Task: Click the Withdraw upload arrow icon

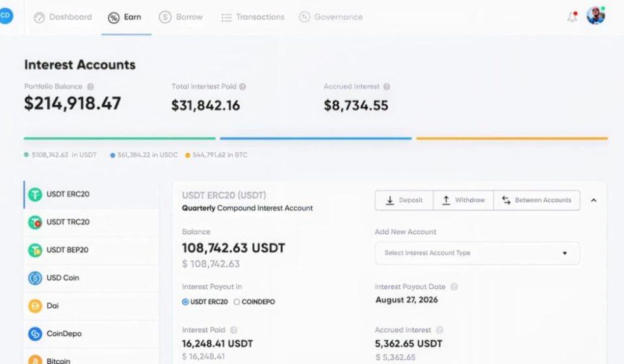Action: [x=446, y=200]
